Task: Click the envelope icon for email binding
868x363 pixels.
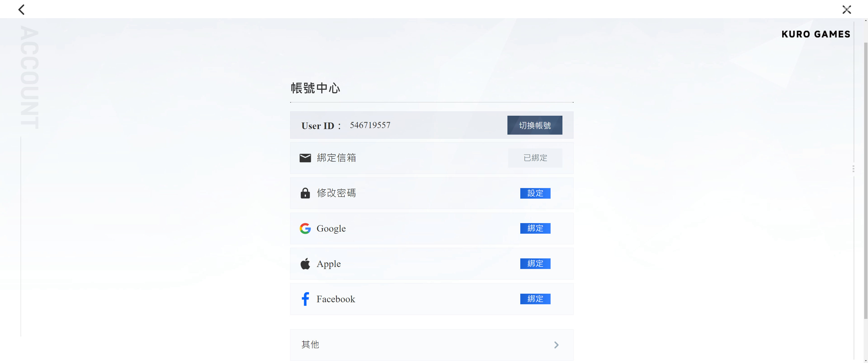Action: click(x=305, y=158)
